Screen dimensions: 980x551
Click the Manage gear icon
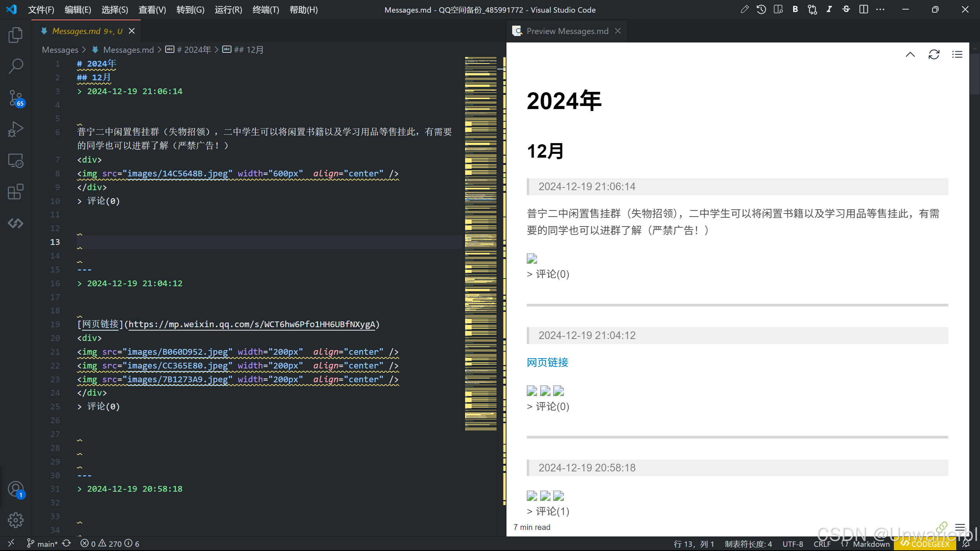15,520
